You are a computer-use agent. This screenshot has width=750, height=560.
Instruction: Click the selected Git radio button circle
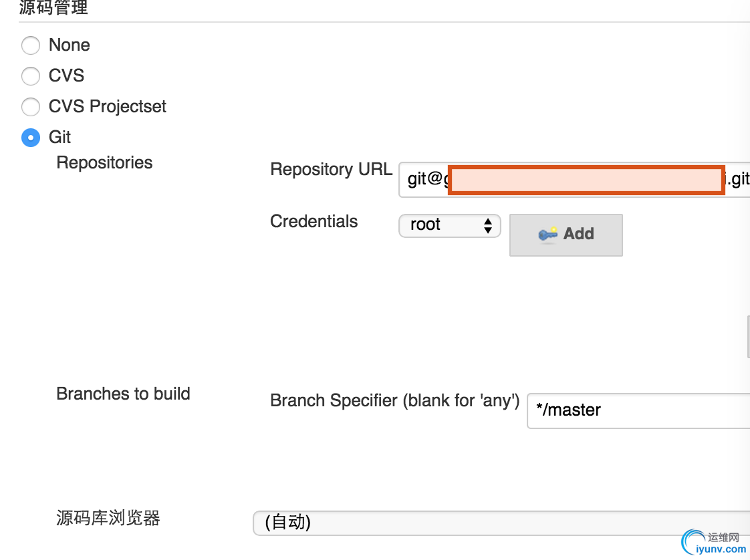[x=31, y=138]
